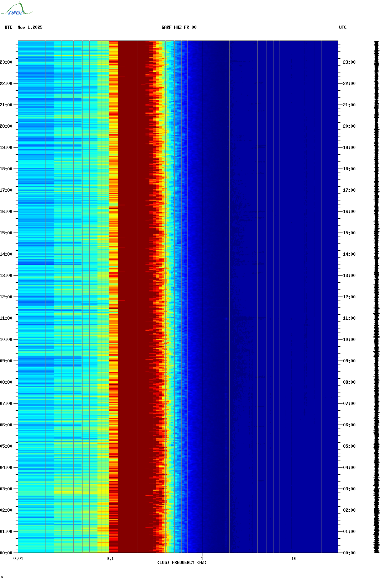Click the seismogram waveform trace strip
The width and height of the screenshot is (392, 581).
[x=376, y=297]
